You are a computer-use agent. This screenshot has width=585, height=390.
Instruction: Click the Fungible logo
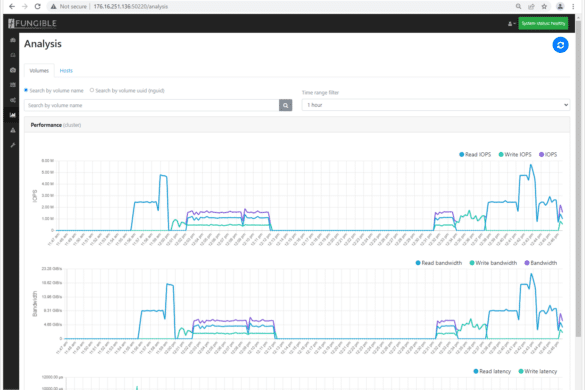32,24
